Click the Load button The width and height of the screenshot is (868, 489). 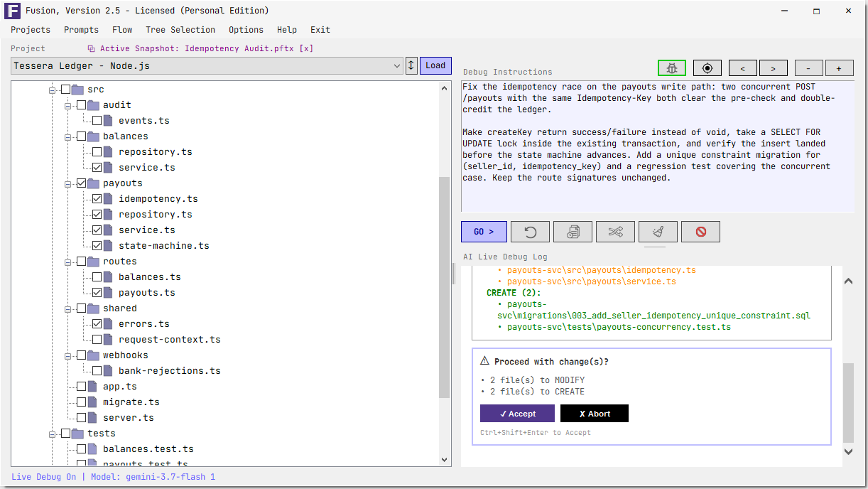click(x=435, y=65)
